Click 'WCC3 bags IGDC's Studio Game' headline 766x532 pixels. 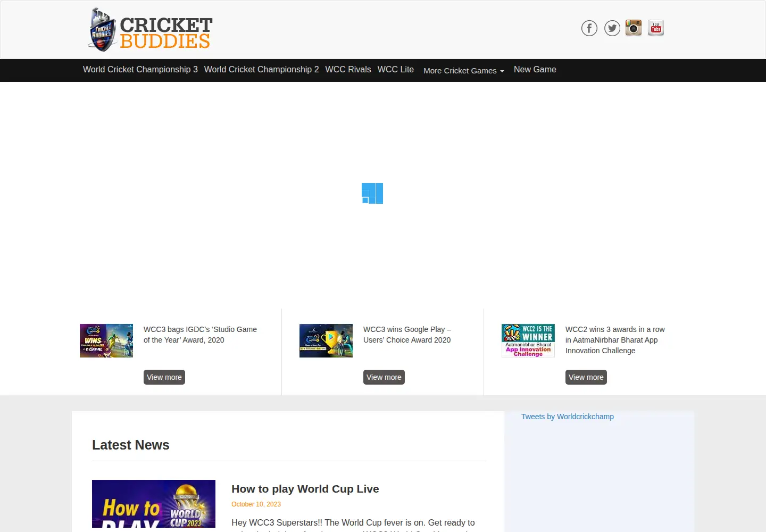pyautogui.click(x=200, y=335)
